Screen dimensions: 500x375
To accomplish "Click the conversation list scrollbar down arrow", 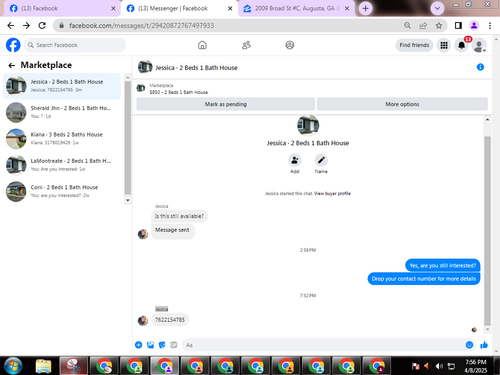I will click(127, 200).
